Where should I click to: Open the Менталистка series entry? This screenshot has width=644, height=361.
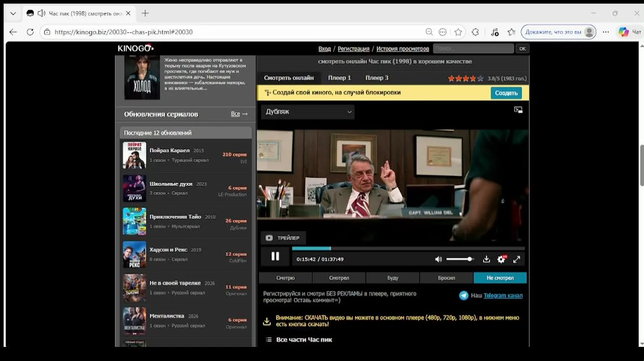[186, 320]
